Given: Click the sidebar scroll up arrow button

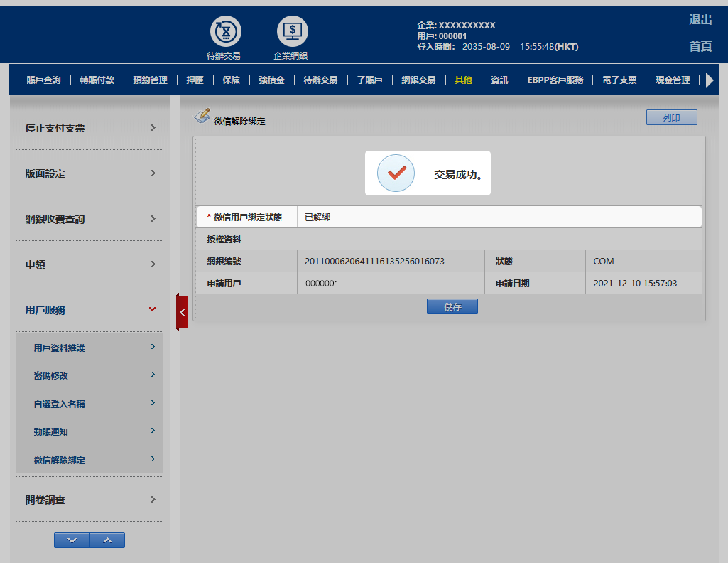Looking at the screenshot, I should [x=107, y=540].
